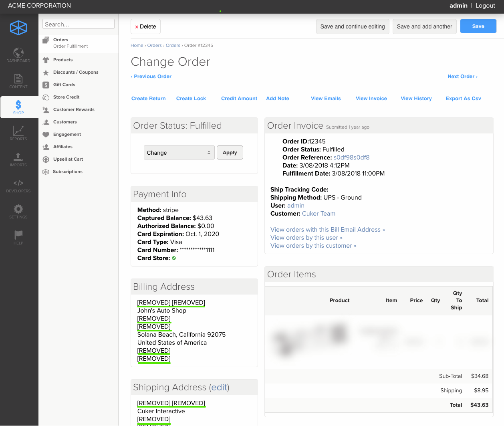Click the Card Store green check icon
This screenshot has width=504, height=426.
tap(174, 258)
